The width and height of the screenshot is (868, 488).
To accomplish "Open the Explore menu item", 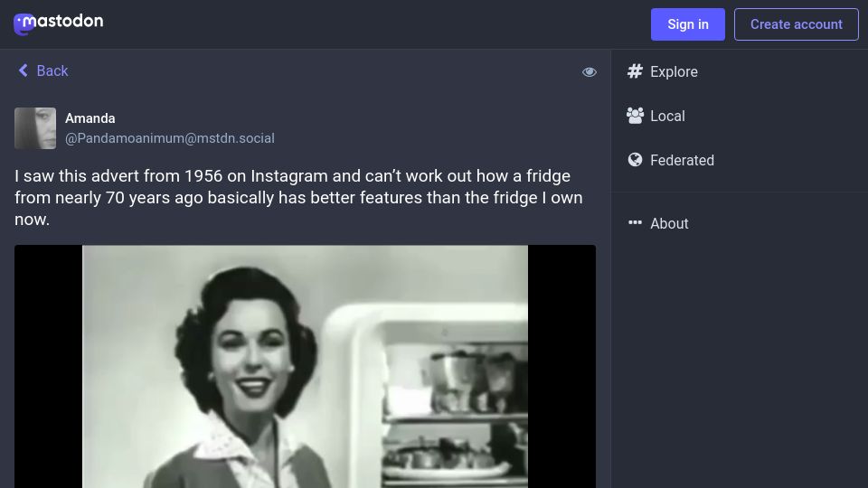I will (662, 71).
